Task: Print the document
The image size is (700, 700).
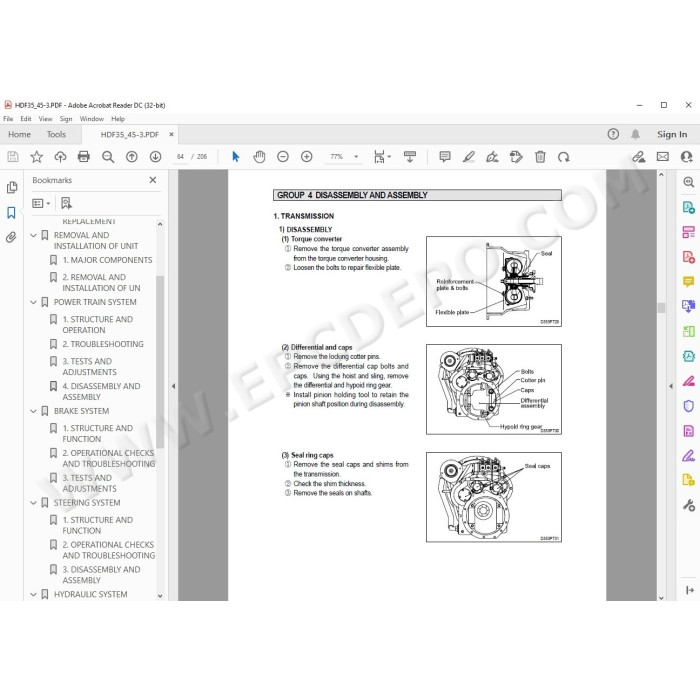Action: click(x=84, y=157)
